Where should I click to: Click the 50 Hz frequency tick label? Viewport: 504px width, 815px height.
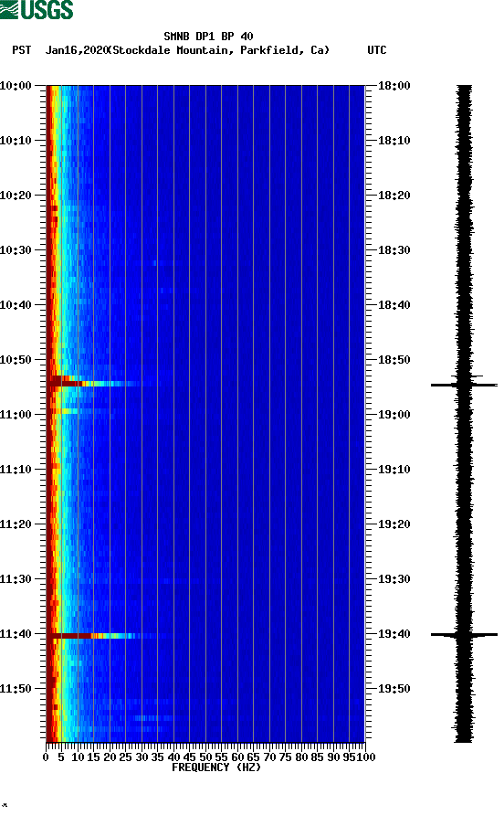(205, 757)
